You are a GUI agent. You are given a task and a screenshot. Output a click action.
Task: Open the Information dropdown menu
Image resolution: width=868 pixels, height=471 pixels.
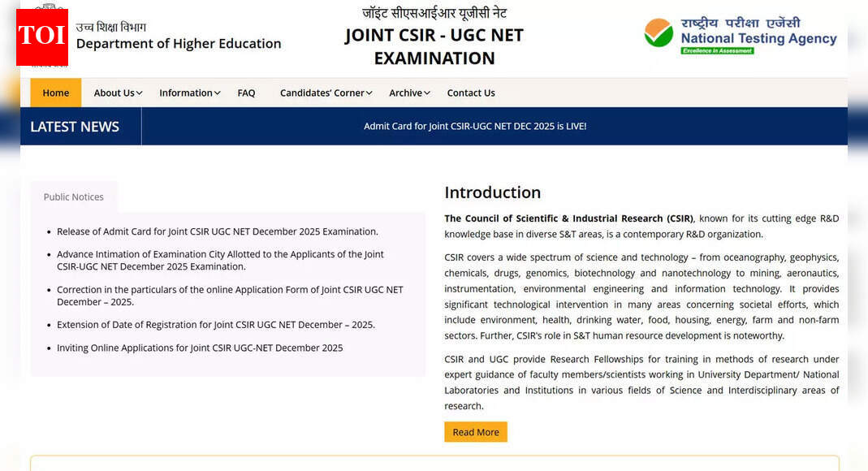coord(188,93)
